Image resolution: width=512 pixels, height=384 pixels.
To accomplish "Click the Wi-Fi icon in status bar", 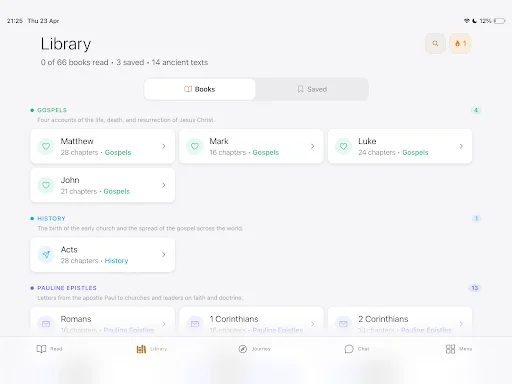I will click(467, 21).
